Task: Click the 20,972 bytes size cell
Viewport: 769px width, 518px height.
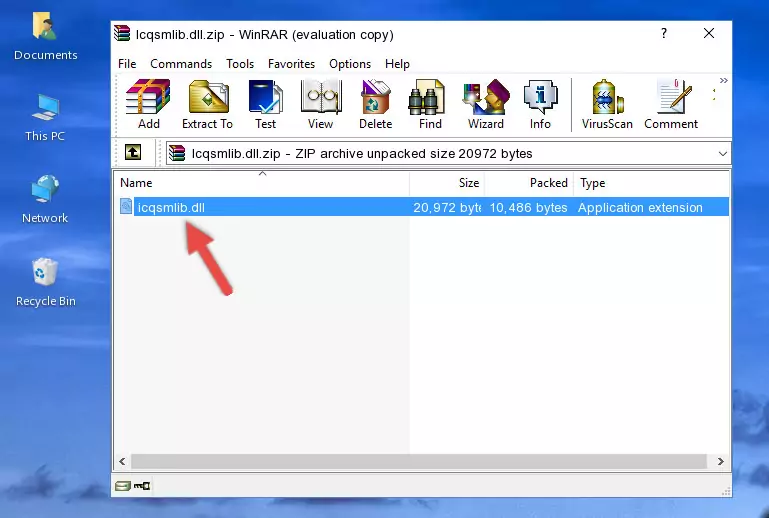Action: point(447,207)
